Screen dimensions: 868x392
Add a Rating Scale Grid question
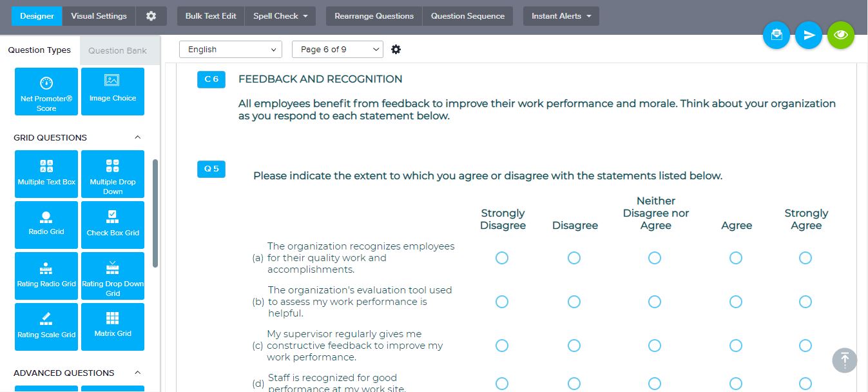pos(46,326)
